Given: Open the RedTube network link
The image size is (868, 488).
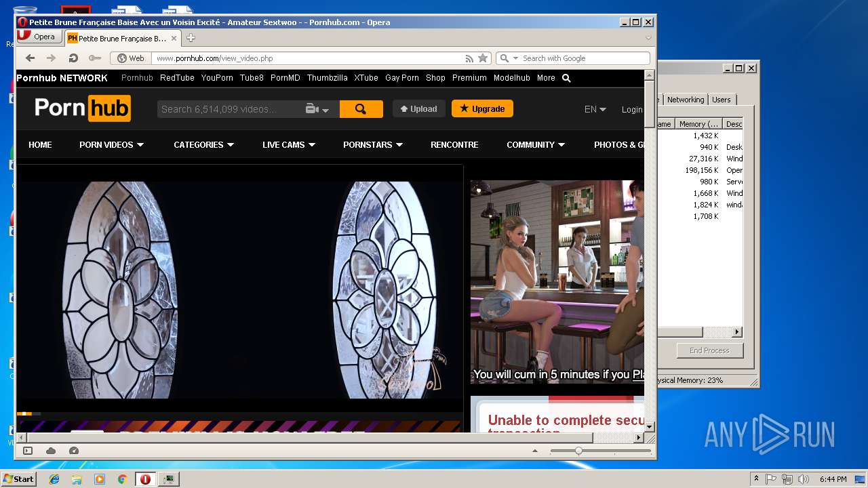Looking at the screenshot, I should [177, 78].
